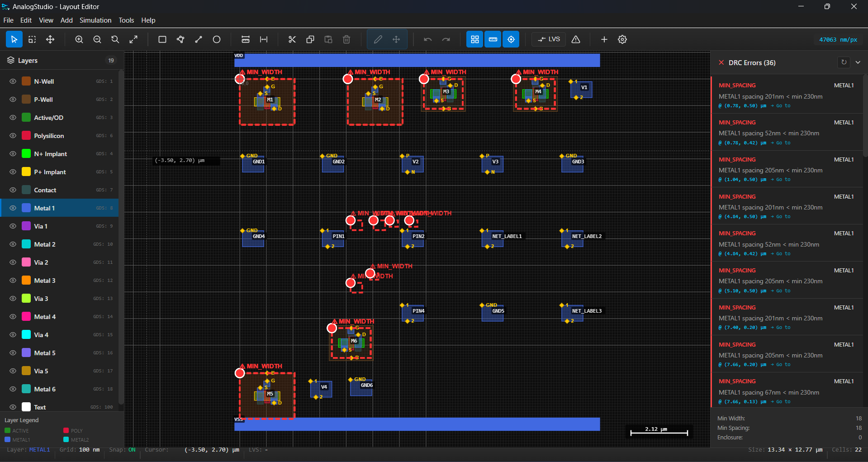
Task: Select the Via 5 layer row
Action: point(59,371)
